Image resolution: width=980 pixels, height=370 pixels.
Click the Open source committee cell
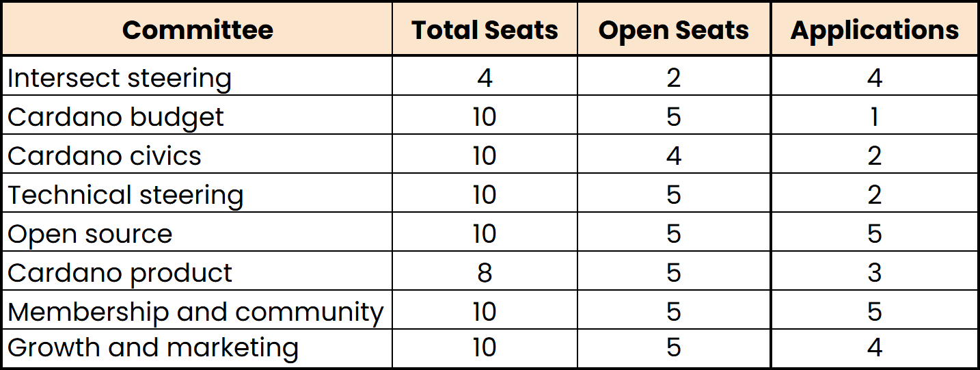[x=90, y=234]
